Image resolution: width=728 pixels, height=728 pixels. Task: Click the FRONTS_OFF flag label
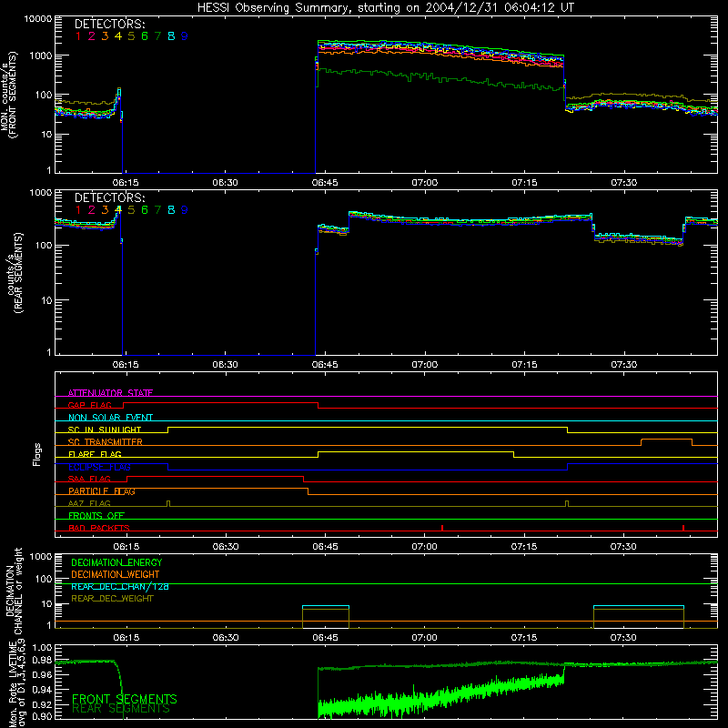coord(96,515)
